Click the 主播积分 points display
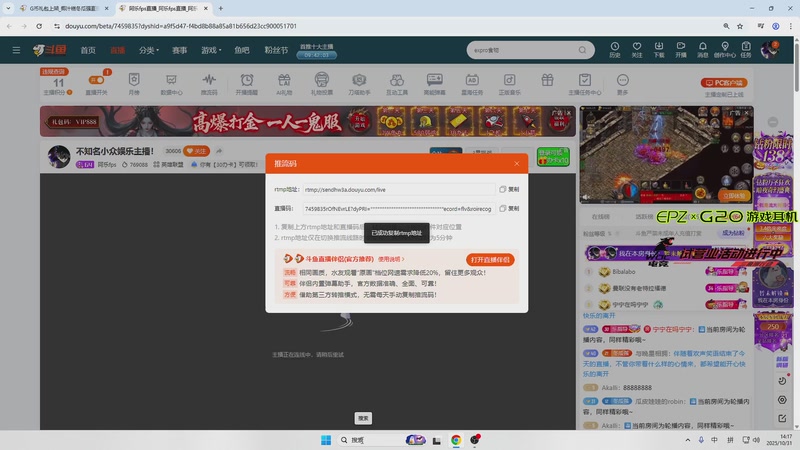Screen dimensions: 800x450 point(58,86)
